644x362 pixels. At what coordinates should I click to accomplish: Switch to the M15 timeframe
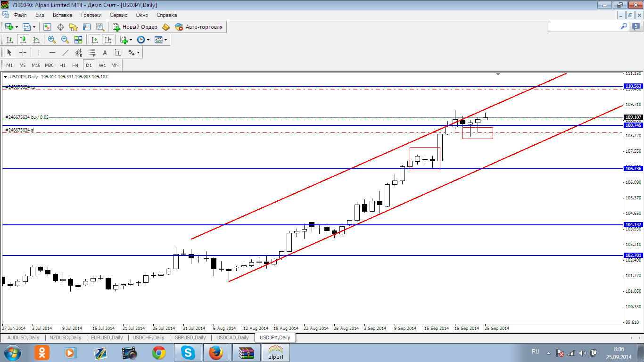tap(36, 65)
